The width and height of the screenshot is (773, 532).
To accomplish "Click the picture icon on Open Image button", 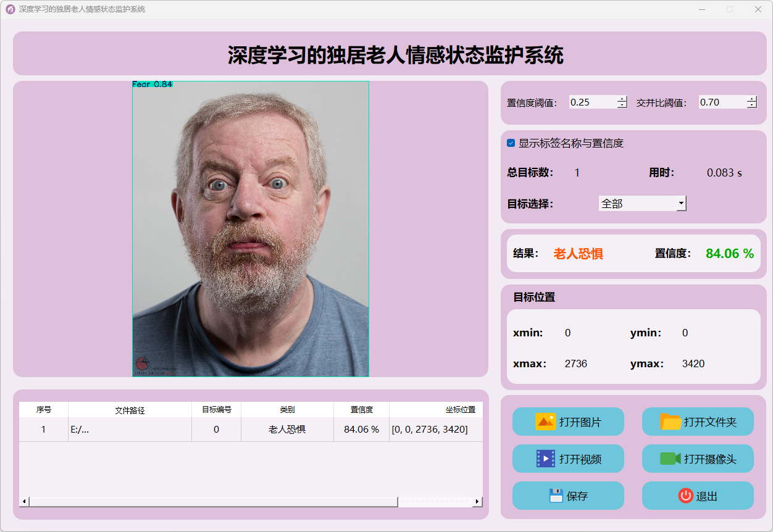I will (546, 422).
